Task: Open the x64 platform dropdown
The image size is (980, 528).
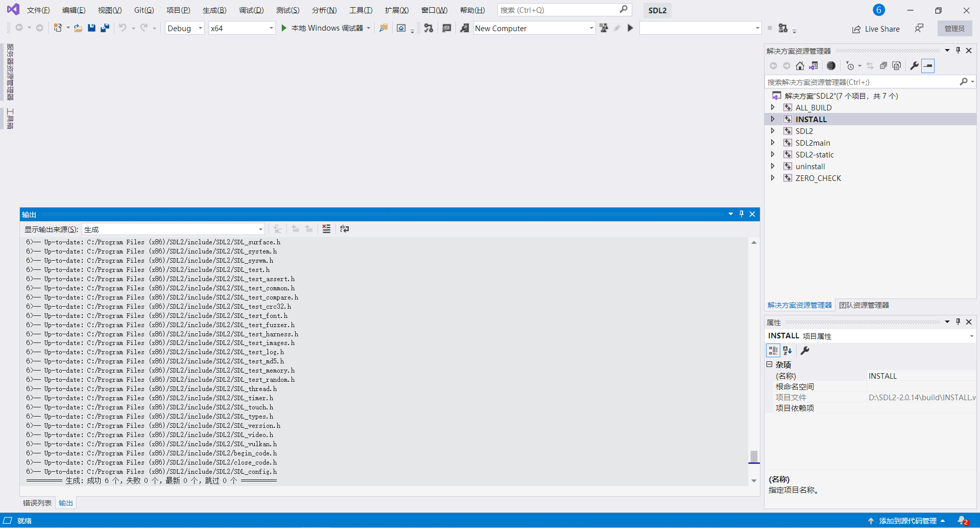Action: pyautogui.click(x=242, y=28)
